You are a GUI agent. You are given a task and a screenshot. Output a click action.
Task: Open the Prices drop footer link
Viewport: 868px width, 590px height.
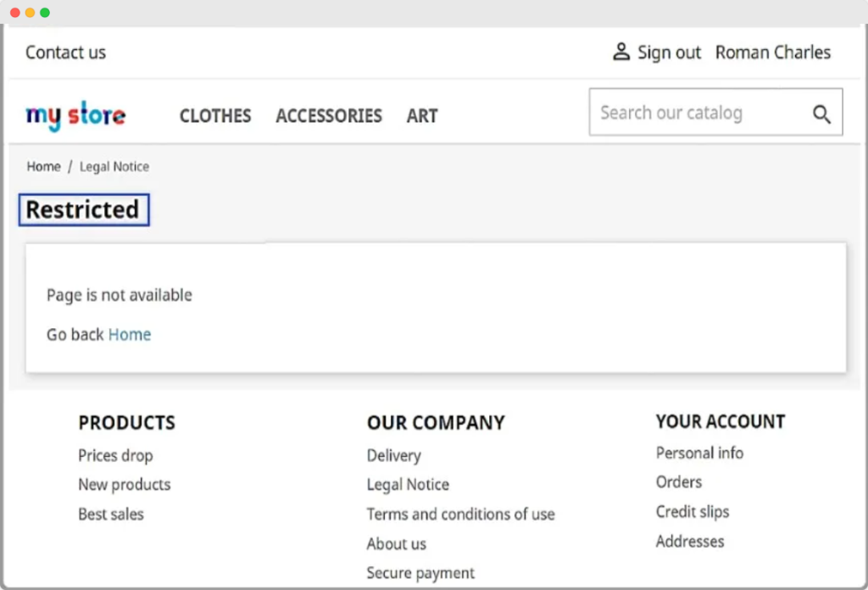coord(115,455)
